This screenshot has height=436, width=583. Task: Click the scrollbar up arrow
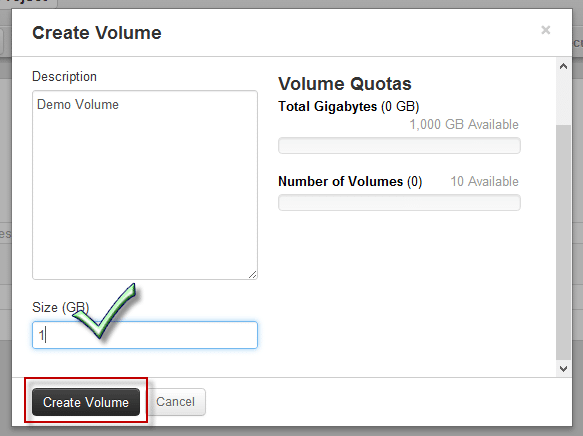[564, 66]
